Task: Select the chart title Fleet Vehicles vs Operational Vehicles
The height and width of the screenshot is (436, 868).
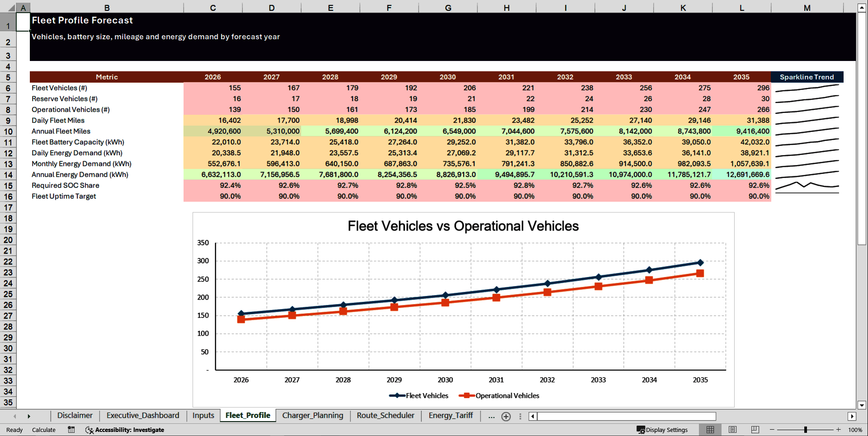Action: click(463, 226)
